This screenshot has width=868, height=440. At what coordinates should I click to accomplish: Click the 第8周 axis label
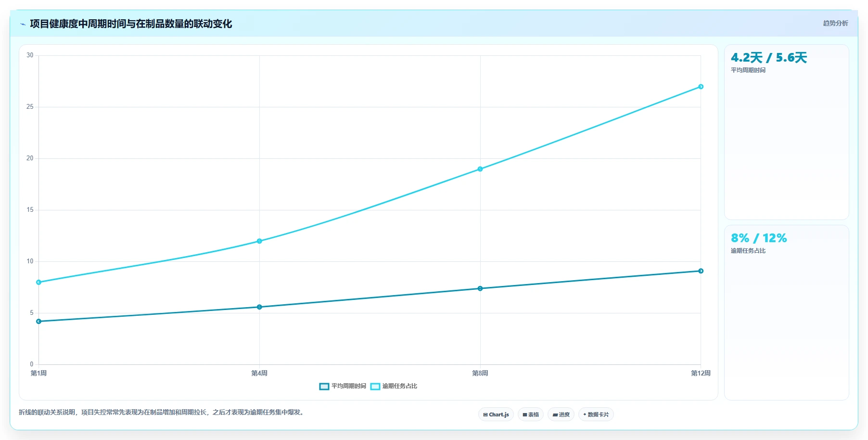coord(480,374)
